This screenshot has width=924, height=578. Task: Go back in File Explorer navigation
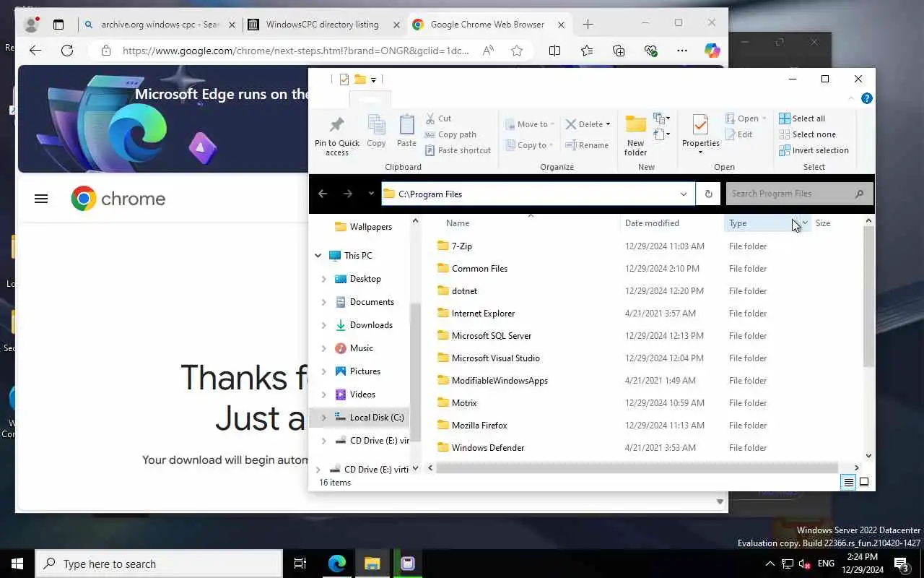(323, 194)
